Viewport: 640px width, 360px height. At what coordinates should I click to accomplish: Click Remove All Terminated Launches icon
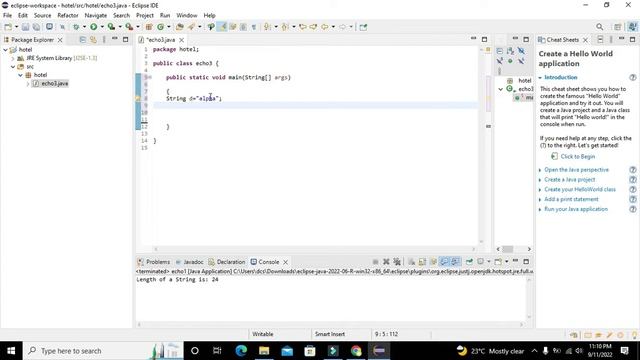(397, 262)
